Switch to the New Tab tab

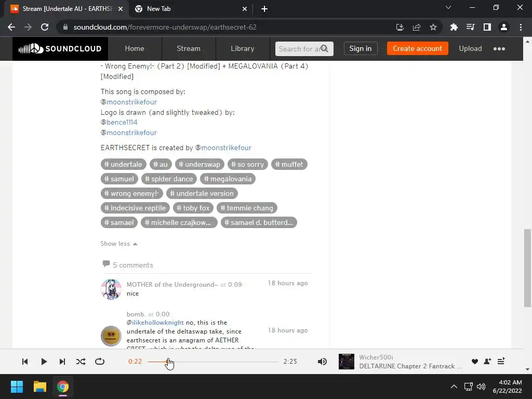click(191, 9)
